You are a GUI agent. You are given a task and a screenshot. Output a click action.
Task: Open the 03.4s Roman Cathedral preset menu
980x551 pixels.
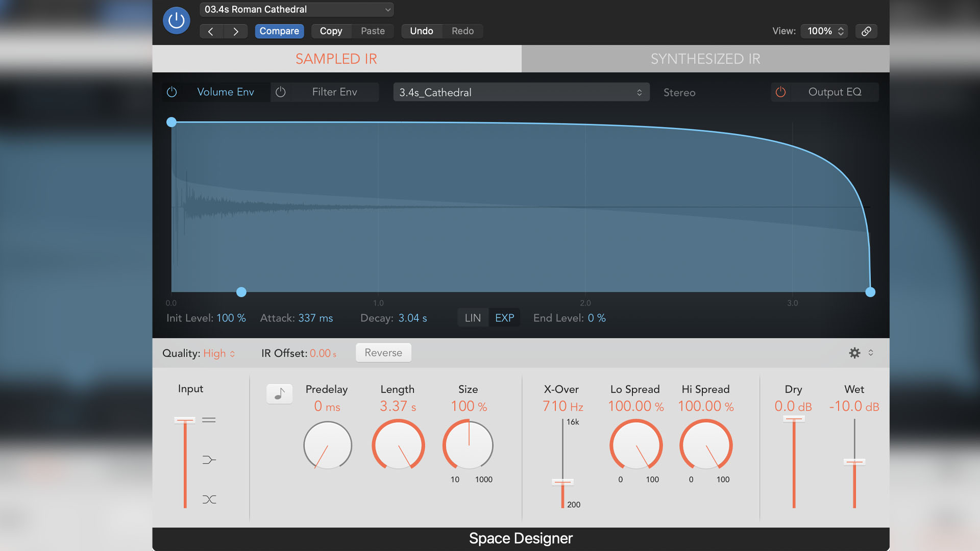pos(296,9)
